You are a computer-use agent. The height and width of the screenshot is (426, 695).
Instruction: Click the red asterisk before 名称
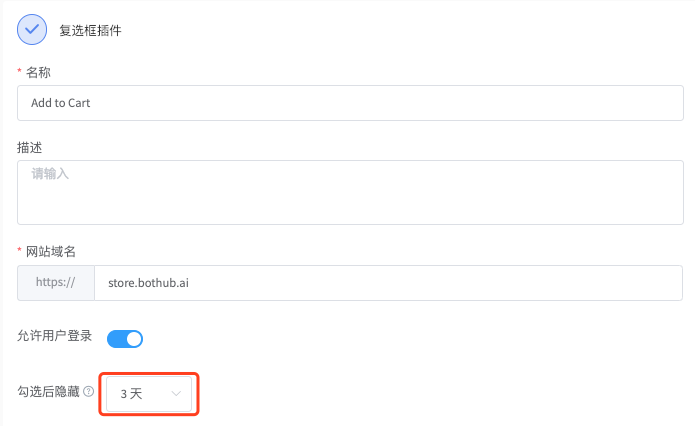coord(19,71)
